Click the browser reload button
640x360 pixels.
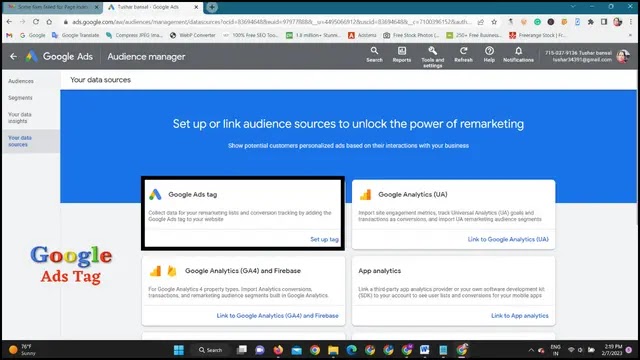[36, 22]
